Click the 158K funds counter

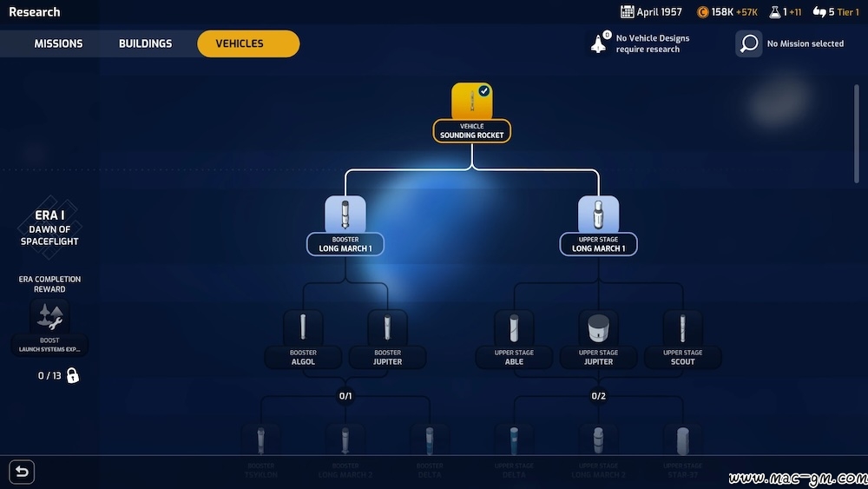[727, 12]
